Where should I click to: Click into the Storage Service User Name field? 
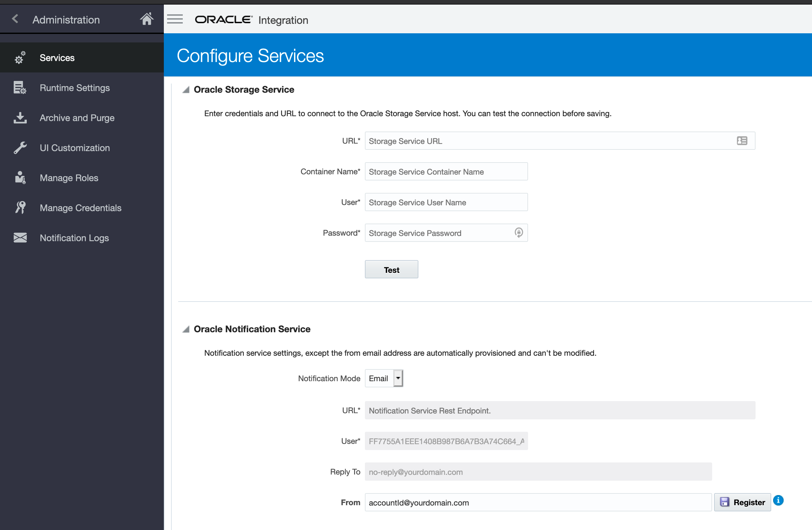[446, 202]
